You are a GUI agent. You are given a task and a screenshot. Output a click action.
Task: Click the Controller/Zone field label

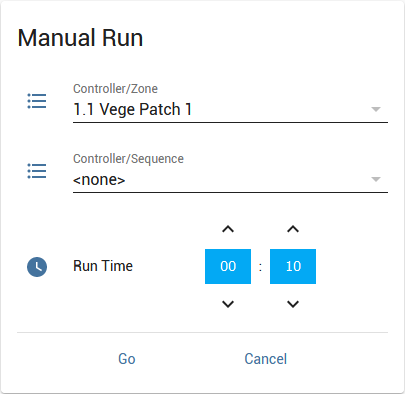[x=115, y=89]
